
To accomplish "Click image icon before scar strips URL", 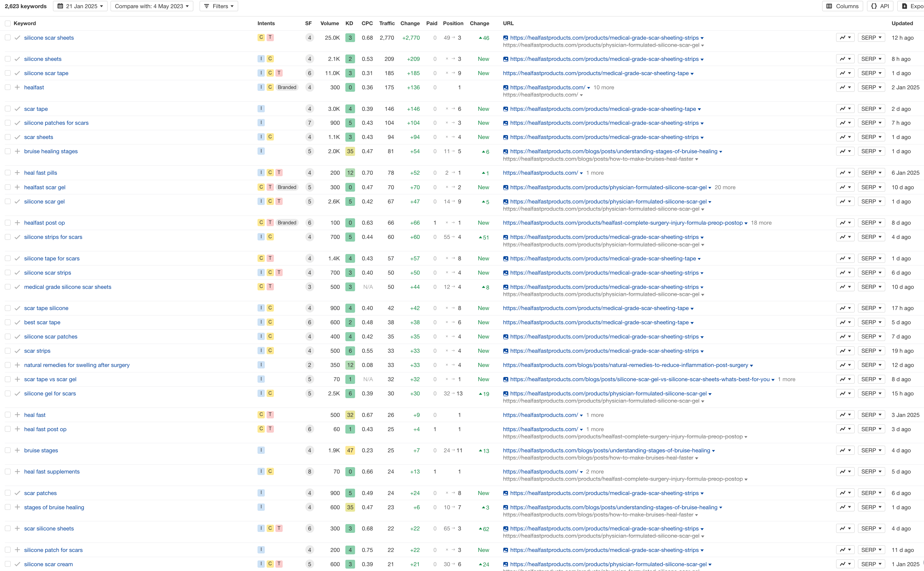I will [x=506, y=351].
